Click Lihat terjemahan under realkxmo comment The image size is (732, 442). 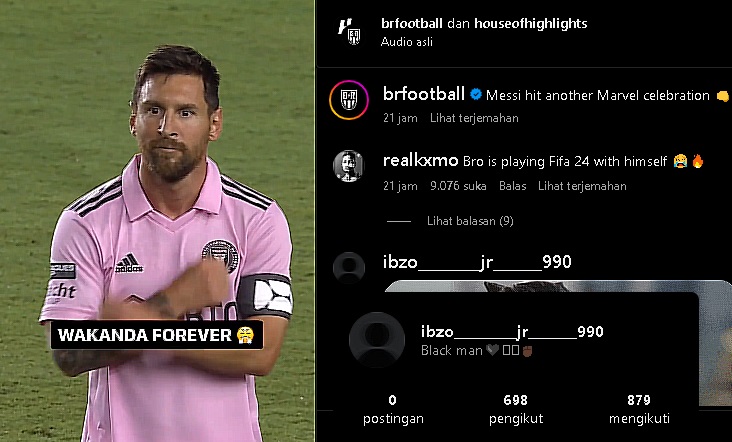tap(582, 186)
